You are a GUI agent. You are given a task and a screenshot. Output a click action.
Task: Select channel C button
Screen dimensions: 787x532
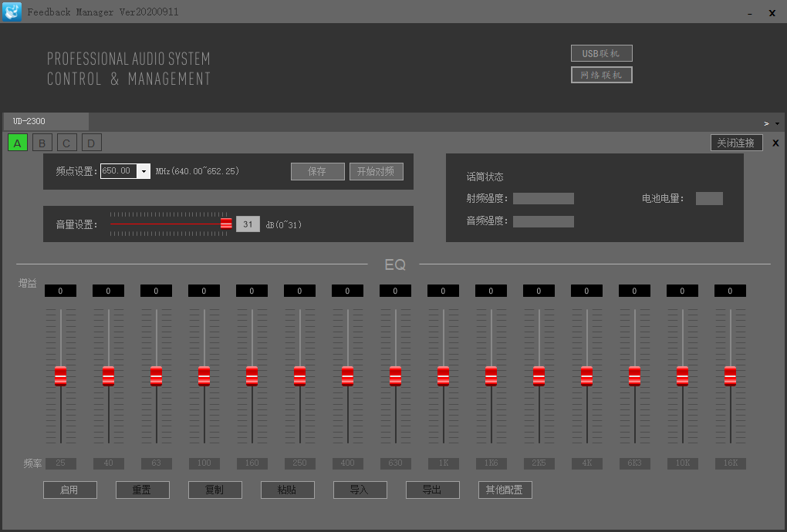(x=67, y=143)
